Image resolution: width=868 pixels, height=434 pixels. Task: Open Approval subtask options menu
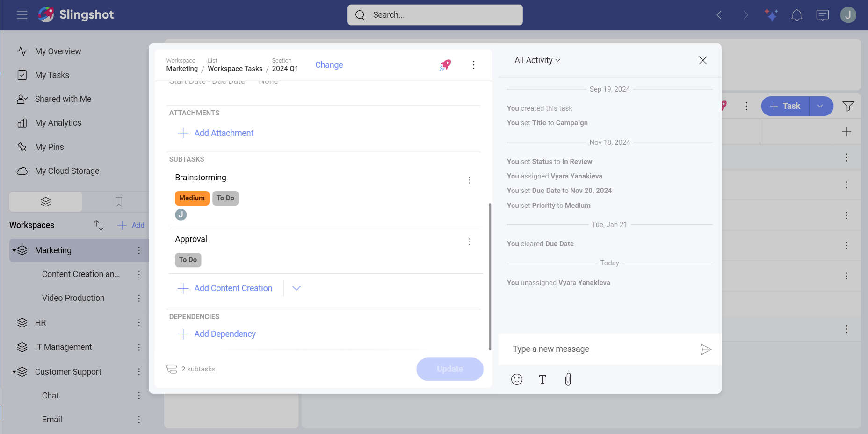(470, 242)
